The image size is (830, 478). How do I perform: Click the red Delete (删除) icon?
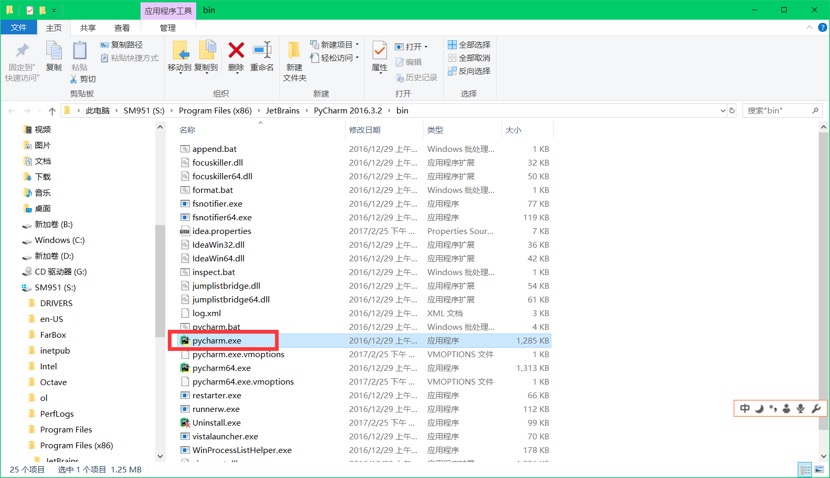pos(236,51)
